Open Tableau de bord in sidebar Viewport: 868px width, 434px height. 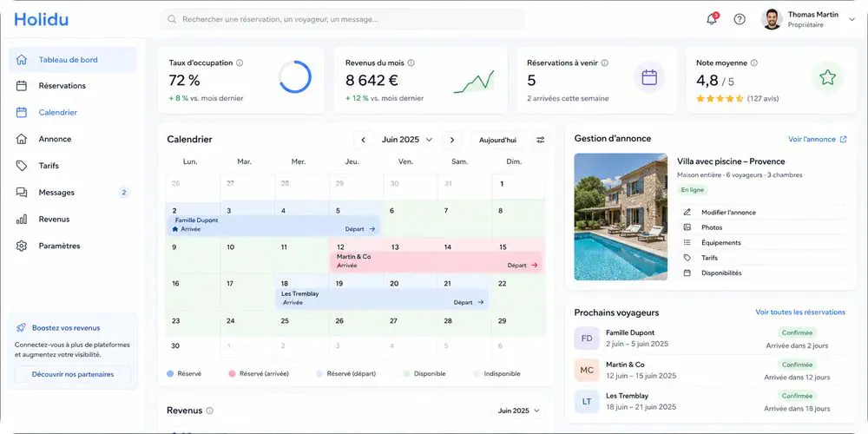[x=73, y=60]
